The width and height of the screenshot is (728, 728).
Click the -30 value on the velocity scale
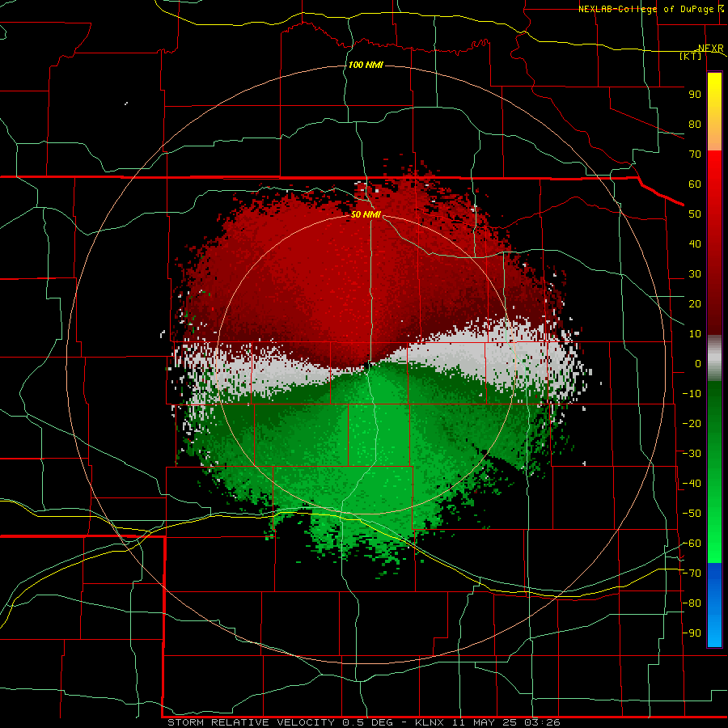[692, 454]
